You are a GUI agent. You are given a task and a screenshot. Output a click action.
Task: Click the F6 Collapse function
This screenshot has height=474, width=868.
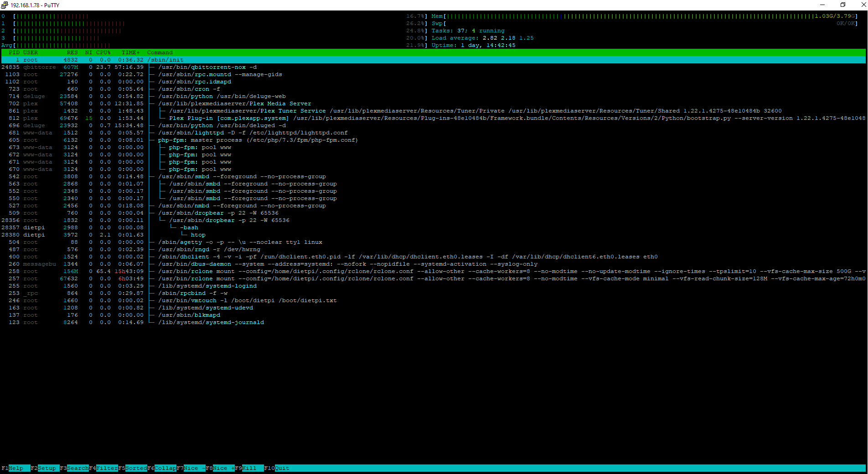pyautogui.click(x=162, y=468)
